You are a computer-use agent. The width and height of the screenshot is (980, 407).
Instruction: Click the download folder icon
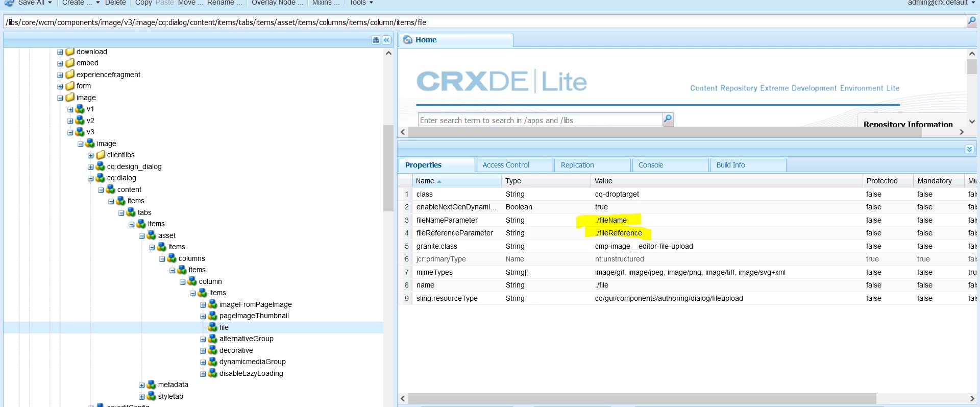[x=70, y=52]
